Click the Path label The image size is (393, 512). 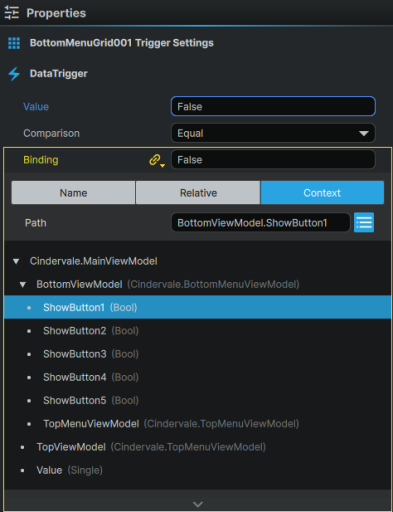(36, 223)
